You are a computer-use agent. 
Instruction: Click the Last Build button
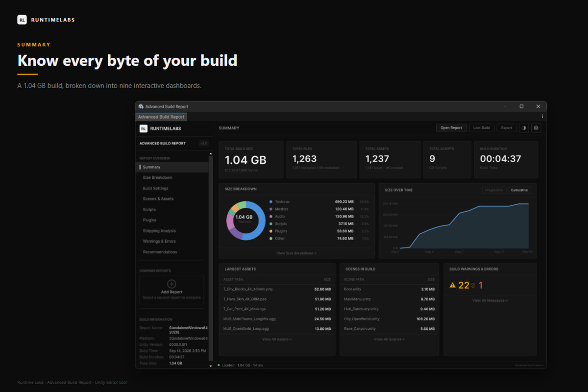point(482,128)
